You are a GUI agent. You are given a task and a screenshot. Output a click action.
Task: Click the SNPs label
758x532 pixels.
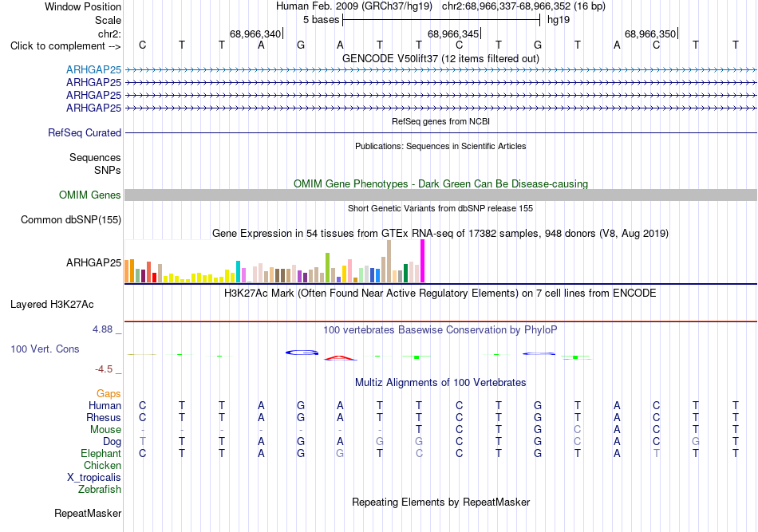tap(108, 170)
